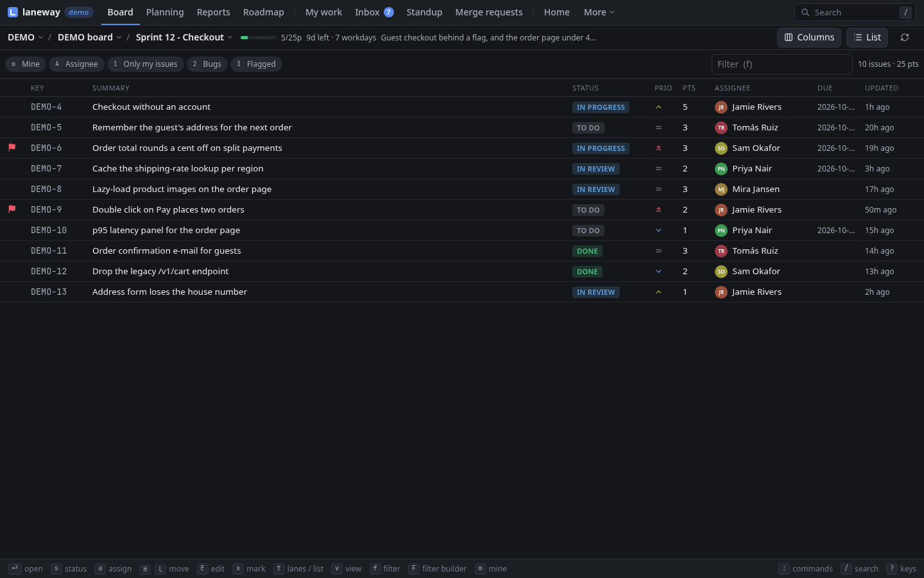Viewport: 924px width, 578px height.
Task: Focus the Search box
Action: (x=855, y=12)
